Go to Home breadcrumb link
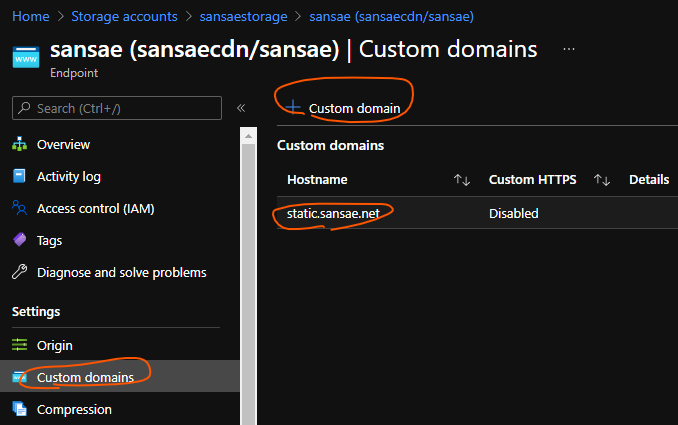 pos(30,17)
